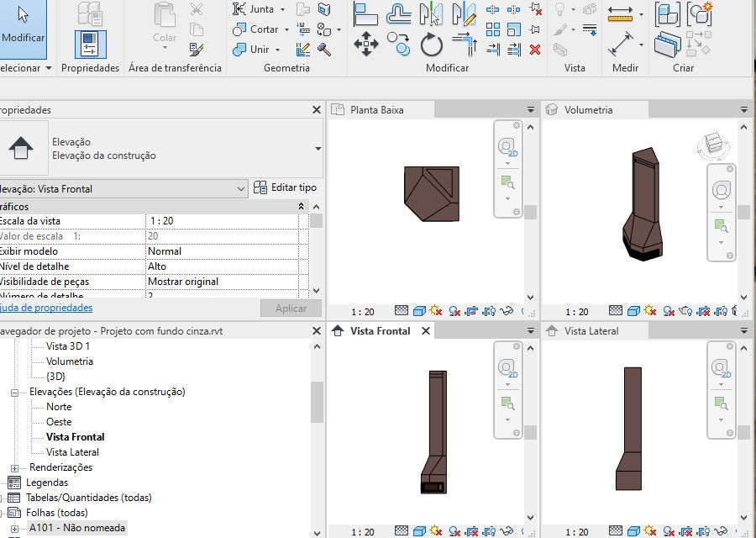
Task: Open the Junta dropdown arrow
Action: click(283, 9)
